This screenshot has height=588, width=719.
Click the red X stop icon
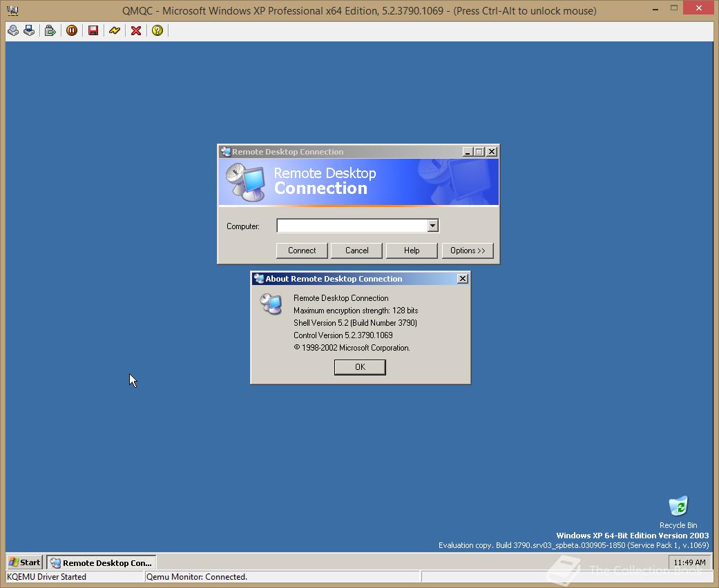136,30
